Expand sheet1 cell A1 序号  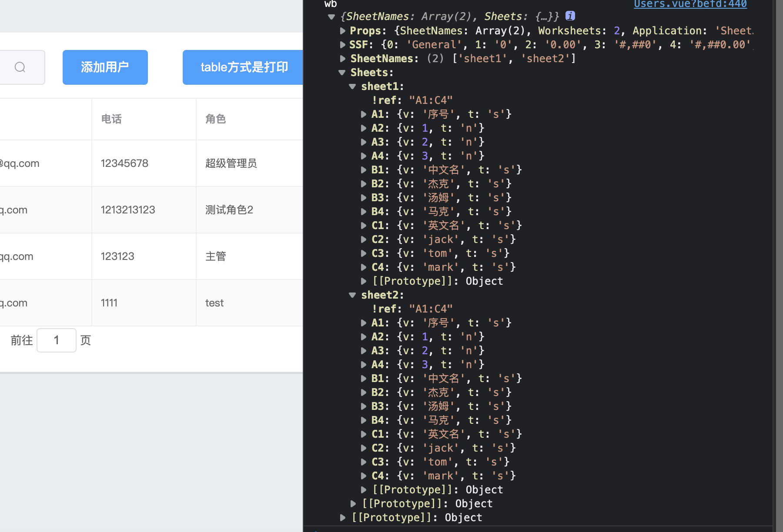(x=364, y=114)
